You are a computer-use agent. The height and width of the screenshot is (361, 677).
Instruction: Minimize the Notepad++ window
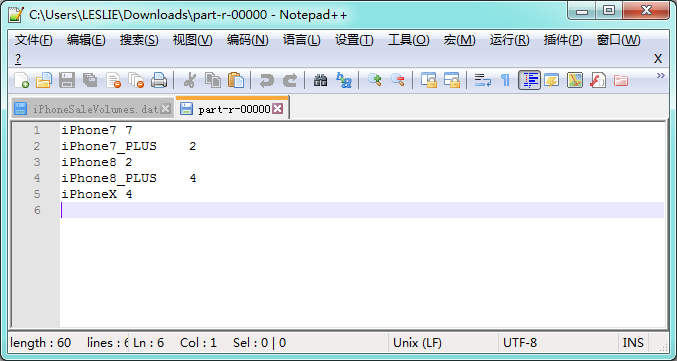(582, 11)
